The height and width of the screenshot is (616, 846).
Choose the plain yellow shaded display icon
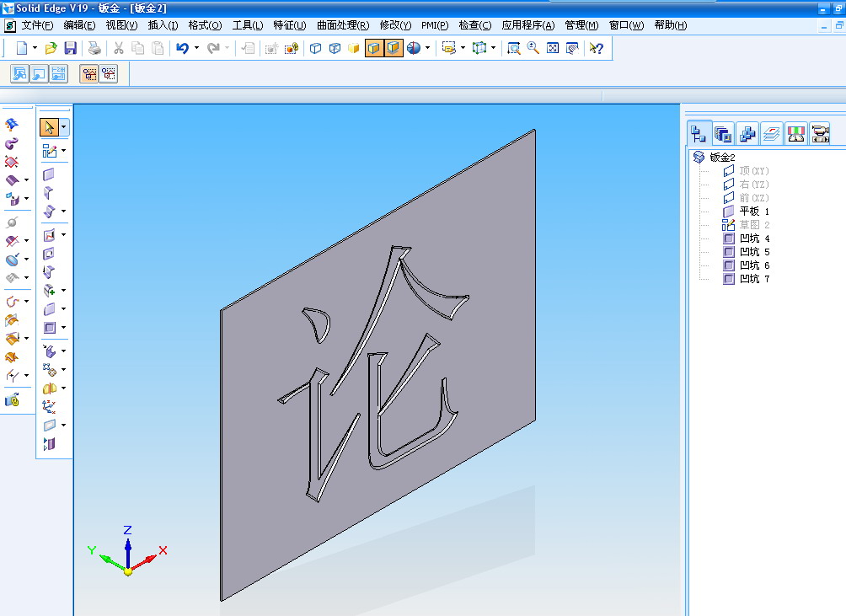point(353,48)
